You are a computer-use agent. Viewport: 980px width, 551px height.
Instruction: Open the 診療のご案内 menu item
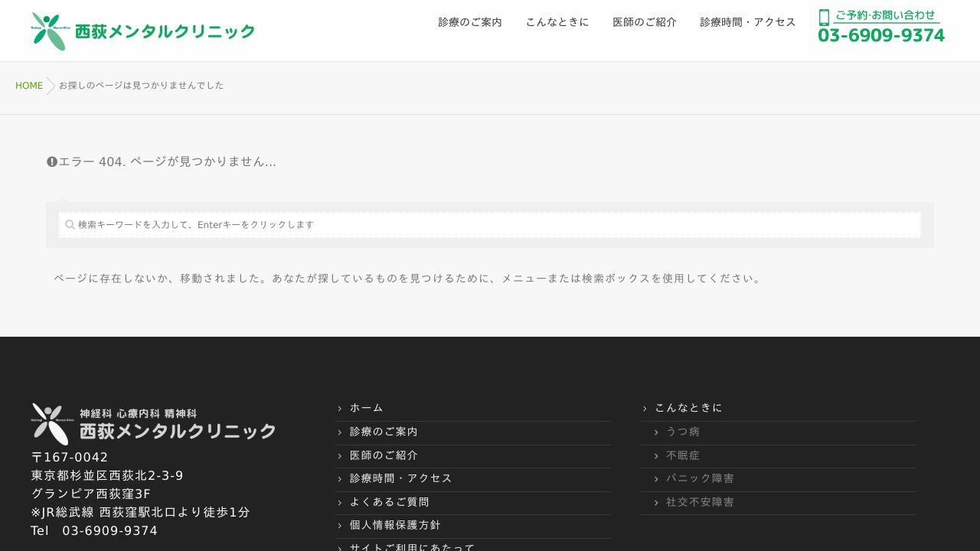(x=469, y=22)
